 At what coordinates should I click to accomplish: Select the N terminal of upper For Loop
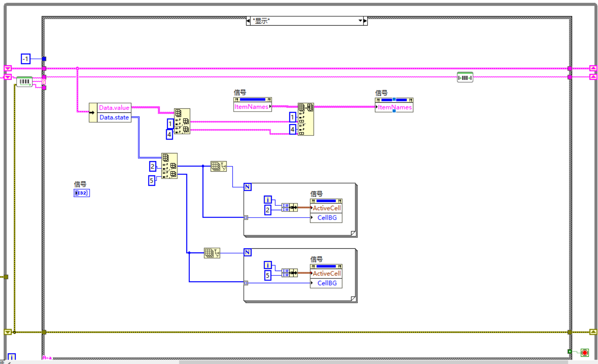coord(247,187)
